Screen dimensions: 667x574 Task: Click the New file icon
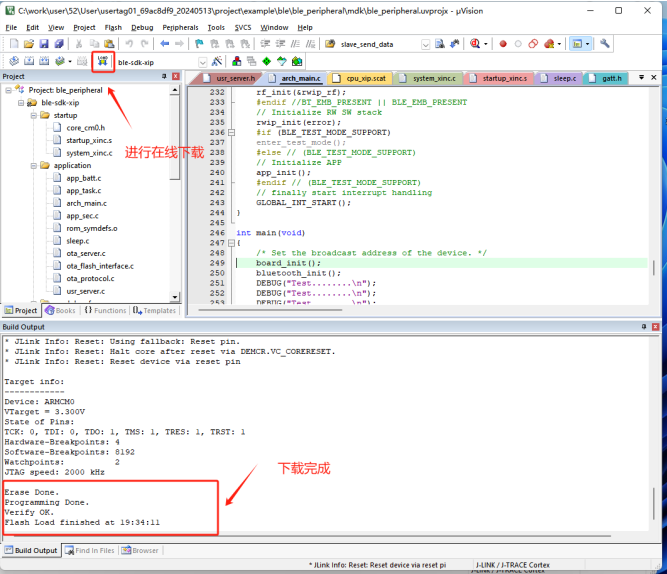tap(14, 43)
